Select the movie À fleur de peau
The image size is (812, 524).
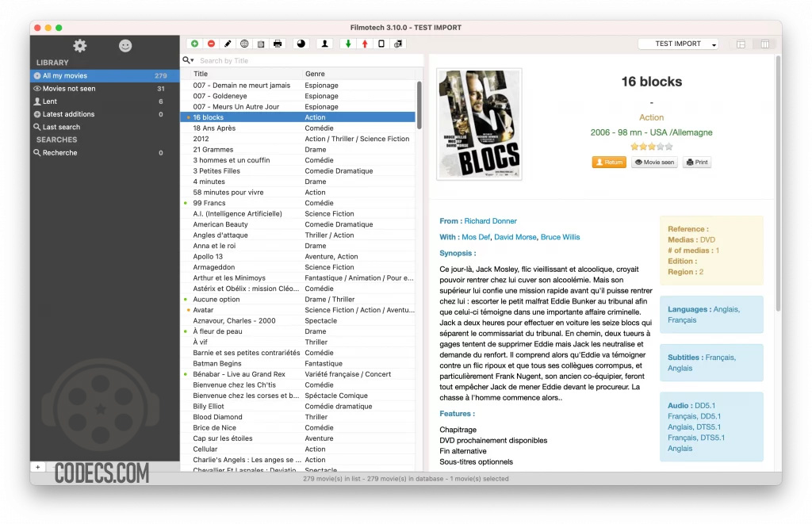298,331
